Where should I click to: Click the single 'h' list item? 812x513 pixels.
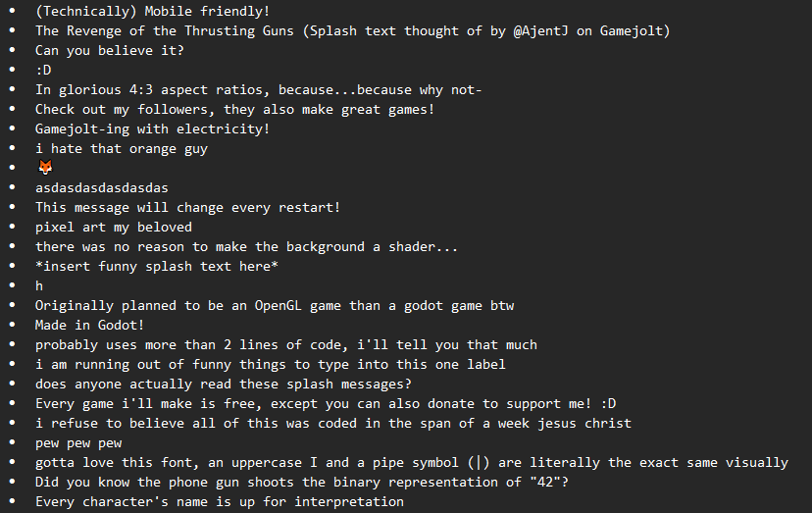pos(39,286)
